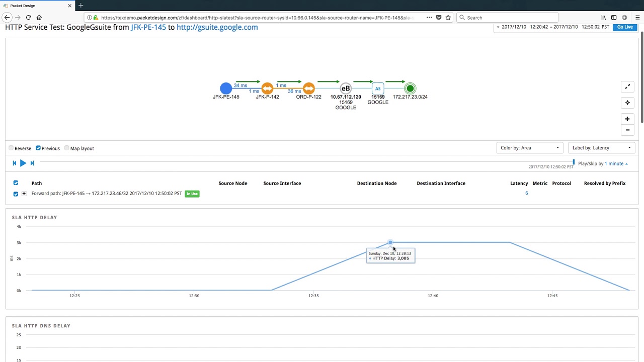Image resolution: width=644 pixels, height=362 pixels.
Task: Expand topology map to fullscreen
Action: click(x=627, y=87)
